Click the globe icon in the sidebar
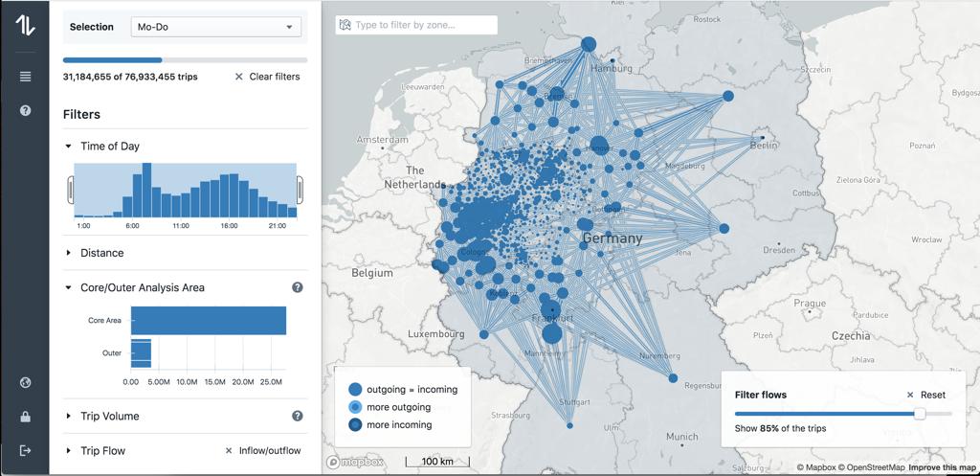The height and width of the screenshot is (476, 980). click(25, 383)
